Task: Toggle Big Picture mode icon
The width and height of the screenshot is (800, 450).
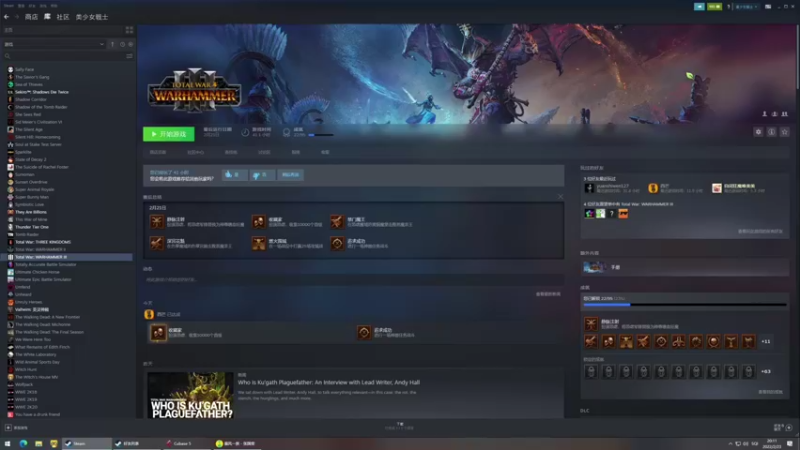Action: [768, 7]
